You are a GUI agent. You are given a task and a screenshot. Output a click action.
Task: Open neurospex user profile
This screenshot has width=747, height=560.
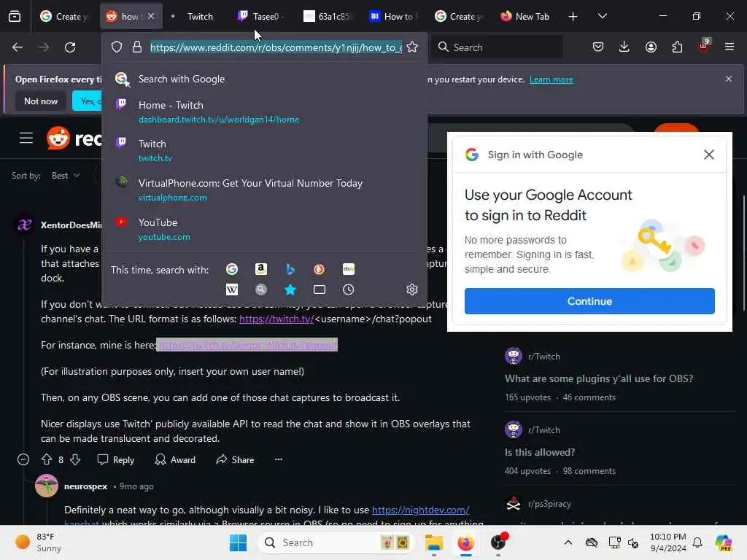pos(86,486)
